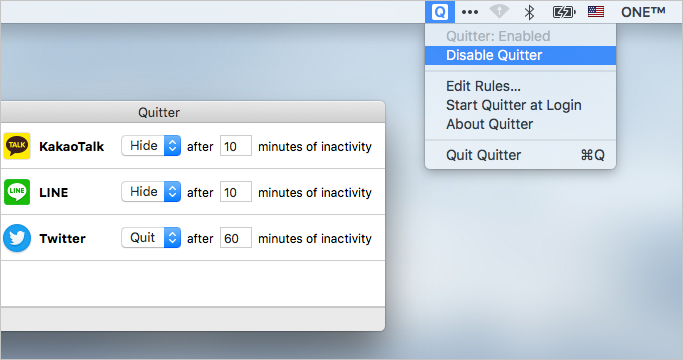This screenshot has height=360, width=683.
Task: Click the Quitter Q menu bar icon
Action: click(x=440, y=12)
